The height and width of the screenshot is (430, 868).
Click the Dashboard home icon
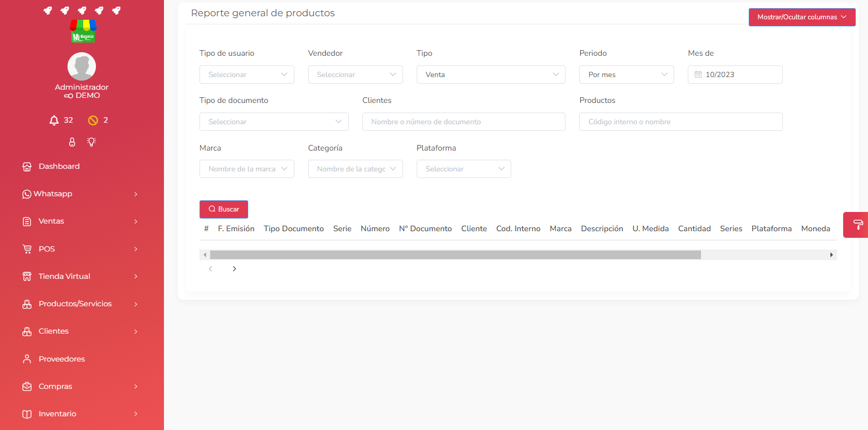point(27,166)
